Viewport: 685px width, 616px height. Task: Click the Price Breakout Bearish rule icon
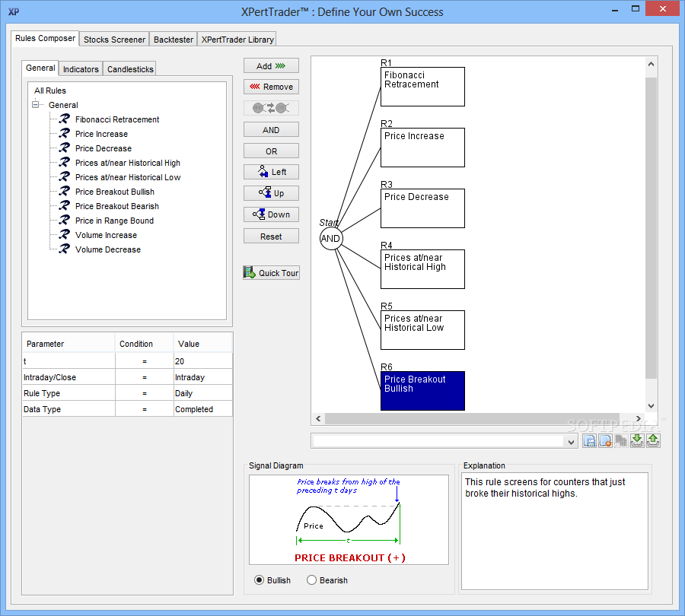65,205
